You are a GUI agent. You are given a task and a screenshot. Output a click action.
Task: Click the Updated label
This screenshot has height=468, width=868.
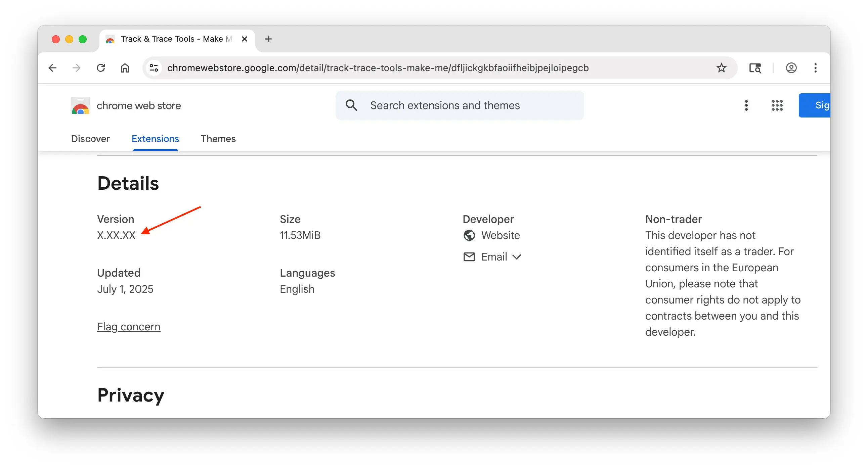tap(119, 273)
